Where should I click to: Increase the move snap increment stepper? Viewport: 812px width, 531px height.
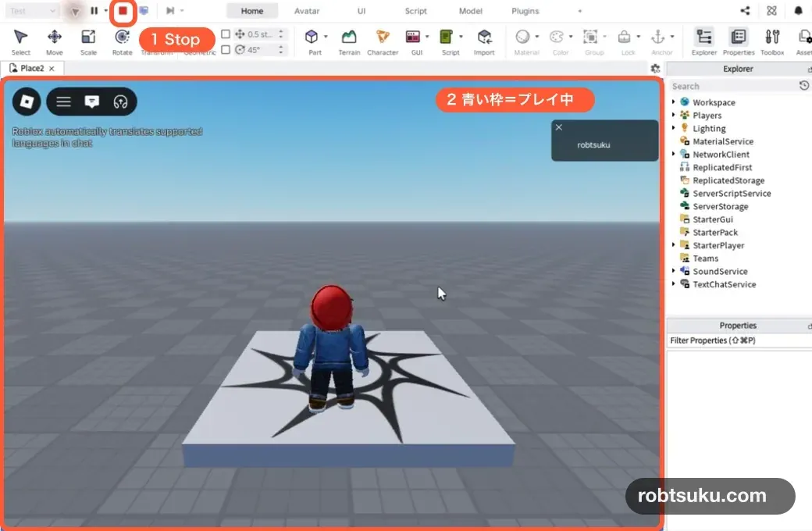point(281,31)
